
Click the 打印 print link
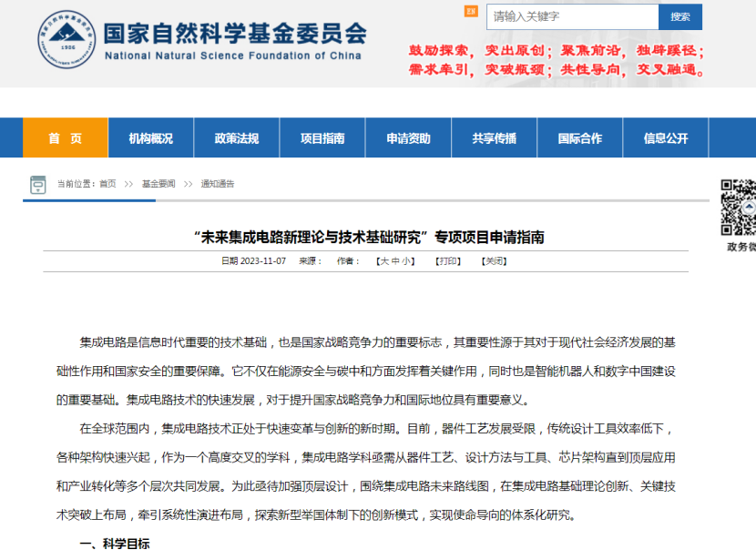click(x=447, y=260)
